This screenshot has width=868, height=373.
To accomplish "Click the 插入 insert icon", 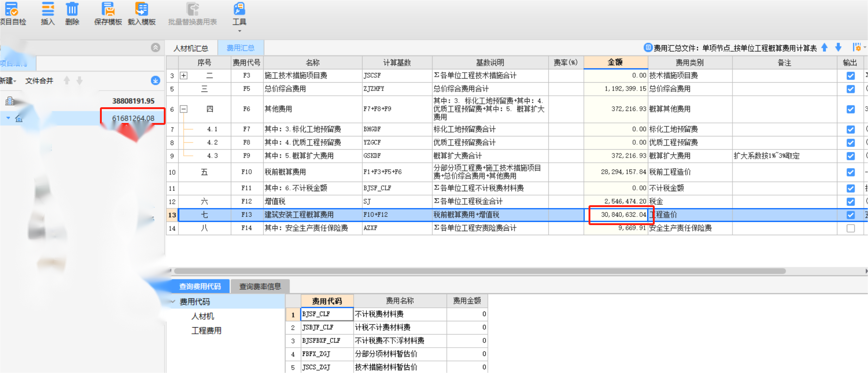I will coord(48,9).
